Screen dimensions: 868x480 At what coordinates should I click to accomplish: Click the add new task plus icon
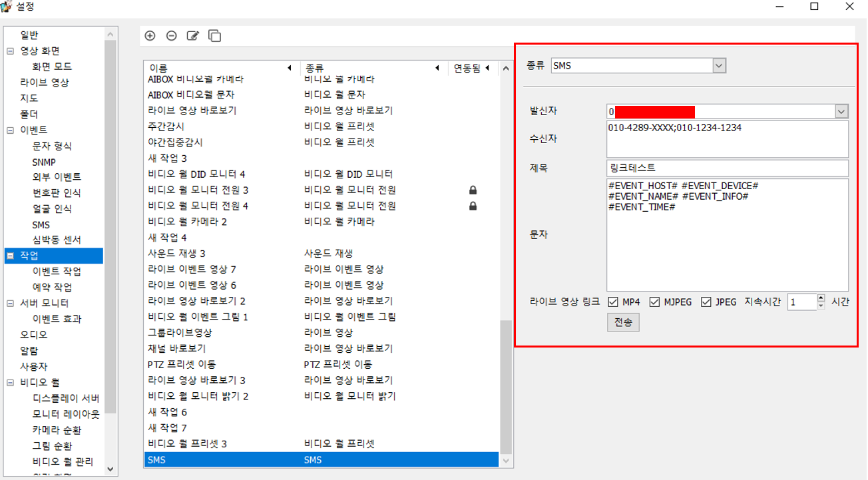(150, 36)
